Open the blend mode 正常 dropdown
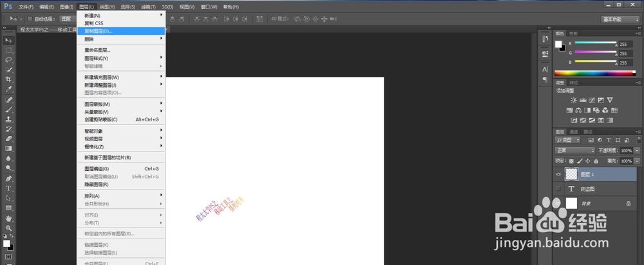The width and height of the screenshot is (644, 265). [575, 151]
